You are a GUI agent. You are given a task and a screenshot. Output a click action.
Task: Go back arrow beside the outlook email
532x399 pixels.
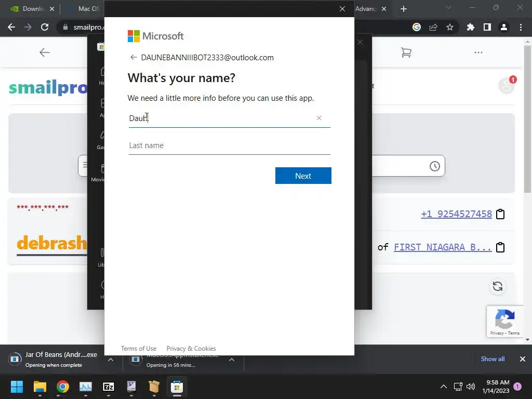point(134,57)
